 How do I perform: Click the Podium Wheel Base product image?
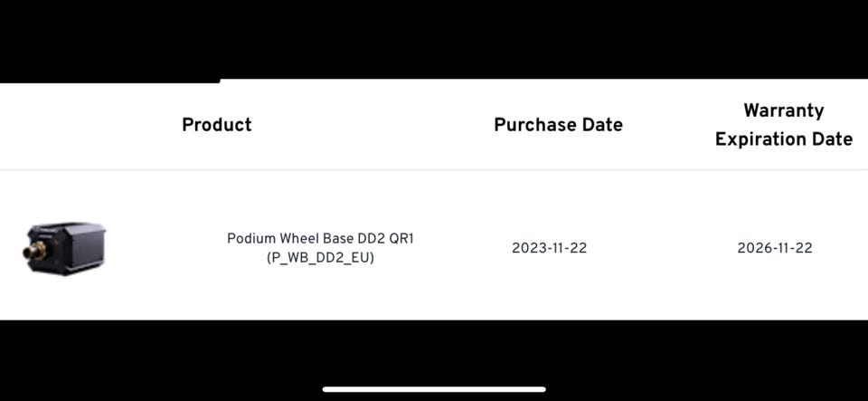click(x=65, y=246)
